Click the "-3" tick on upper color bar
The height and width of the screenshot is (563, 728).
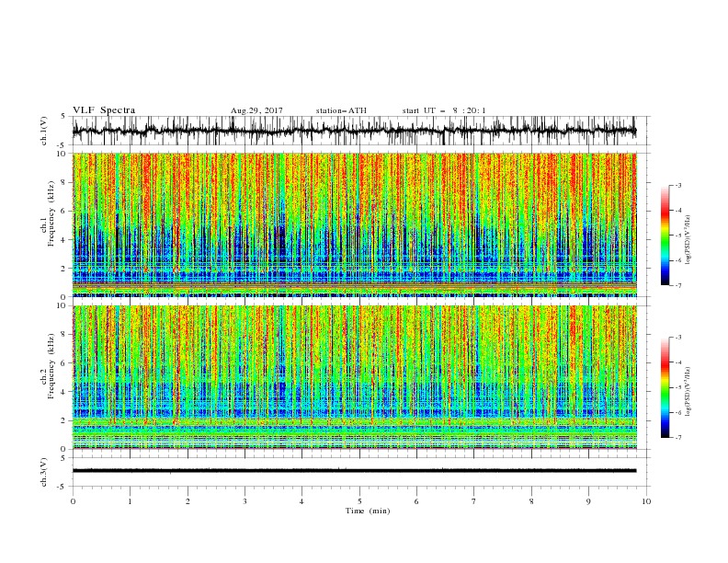677,185
